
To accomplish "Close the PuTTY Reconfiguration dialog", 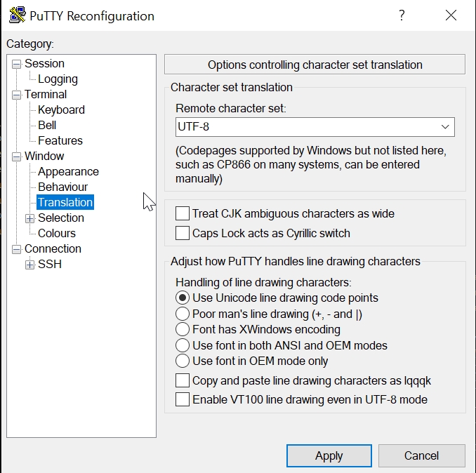I will 451,15.
